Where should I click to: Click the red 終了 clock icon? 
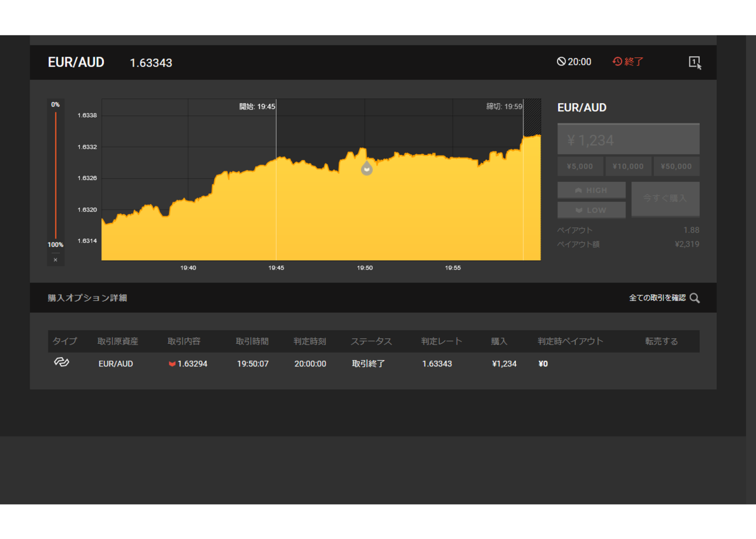[617, 62]
